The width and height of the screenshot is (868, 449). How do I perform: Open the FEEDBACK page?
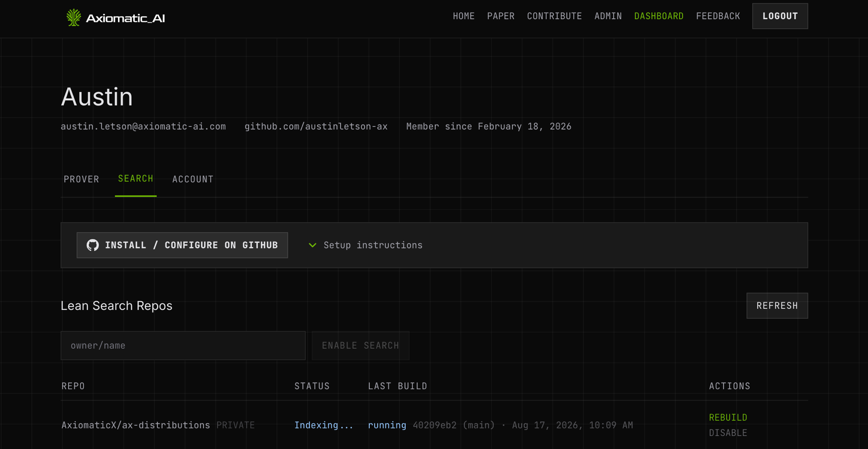[x=718, y=16]
